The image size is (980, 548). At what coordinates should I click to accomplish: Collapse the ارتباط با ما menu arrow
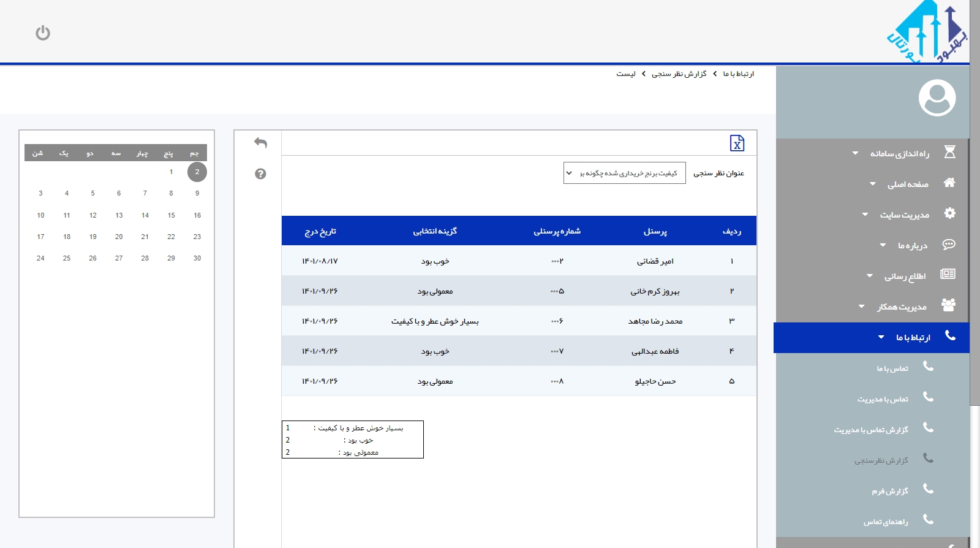[x=881, y=337]
